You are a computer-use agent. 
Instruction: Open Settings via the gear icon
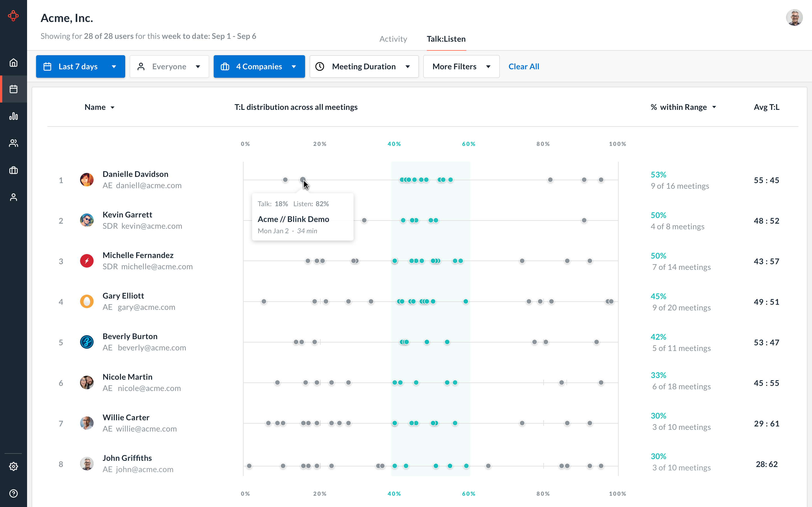point(14,466)
